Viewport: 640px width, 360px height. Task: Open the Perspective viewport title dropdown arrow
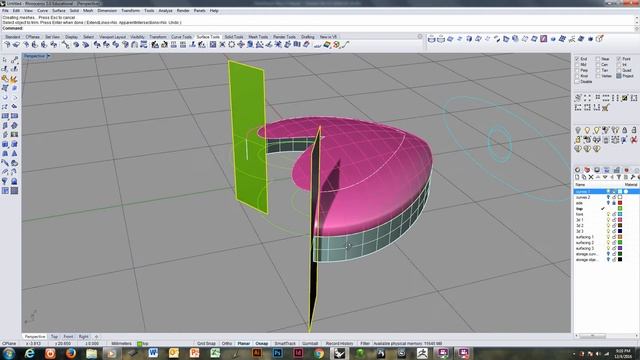[49, 56]
